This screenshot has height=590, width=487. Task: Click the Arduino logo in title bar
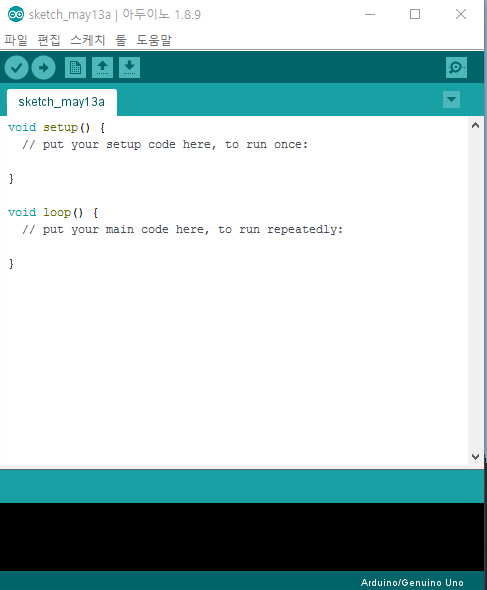pos(16,14)
